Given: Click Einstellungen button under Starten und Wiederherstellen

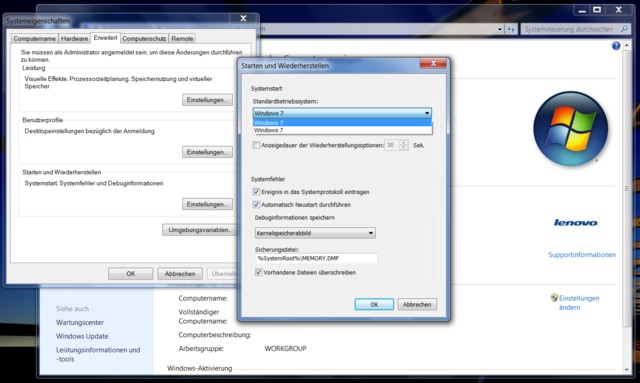Looking at the screenshot, I should point(207,204).
